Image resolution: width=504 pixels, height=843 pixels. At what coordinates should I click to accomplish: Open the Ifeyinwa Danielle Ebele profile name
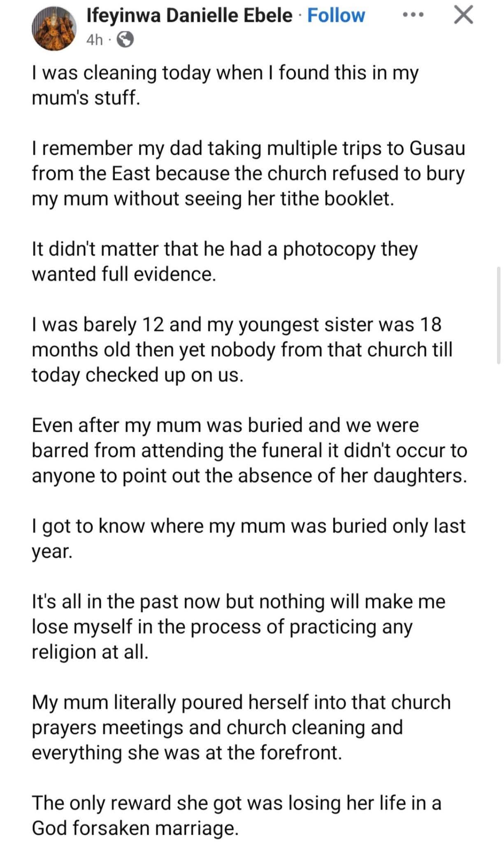click(x=189, y=16)
